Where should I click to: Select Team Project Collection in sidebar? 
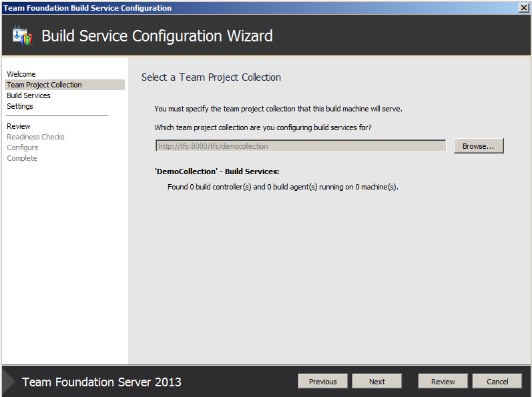pos(44,85)
